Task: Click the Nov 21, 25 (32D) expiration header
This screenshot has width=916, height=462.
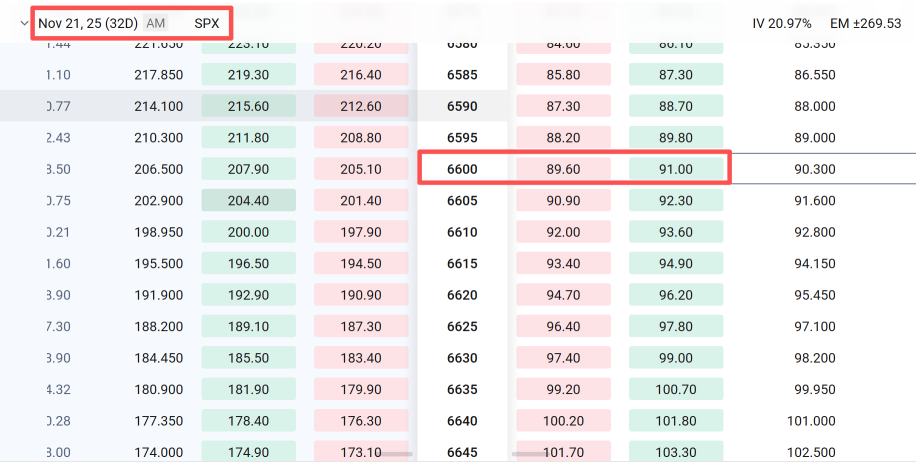Action: pyautogui.click(x=88, y=23)
